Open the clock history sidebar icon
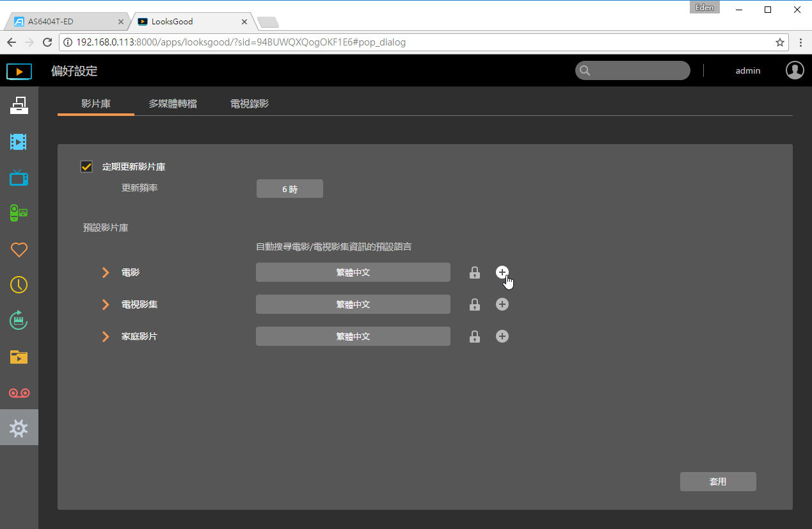The width and height of the screenshot is (812, 529). point(19,285)
